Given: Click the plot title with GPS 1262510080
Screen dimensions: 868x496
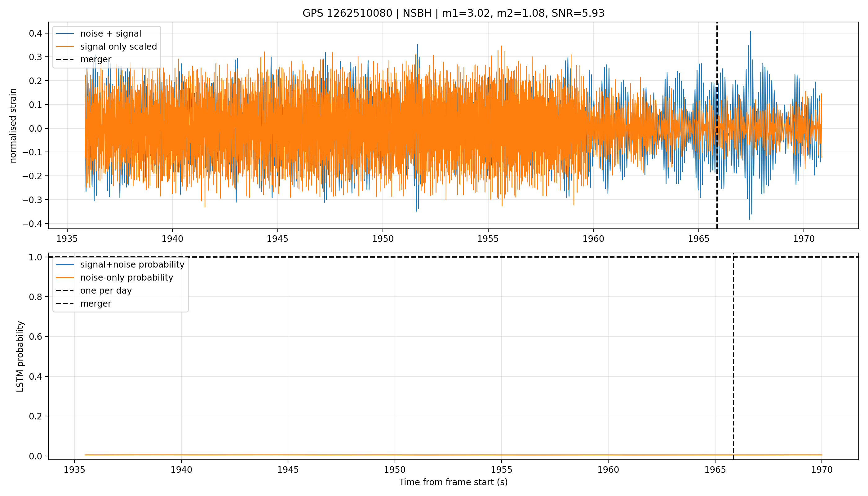Looking at the screenshot, I should 454,13.
